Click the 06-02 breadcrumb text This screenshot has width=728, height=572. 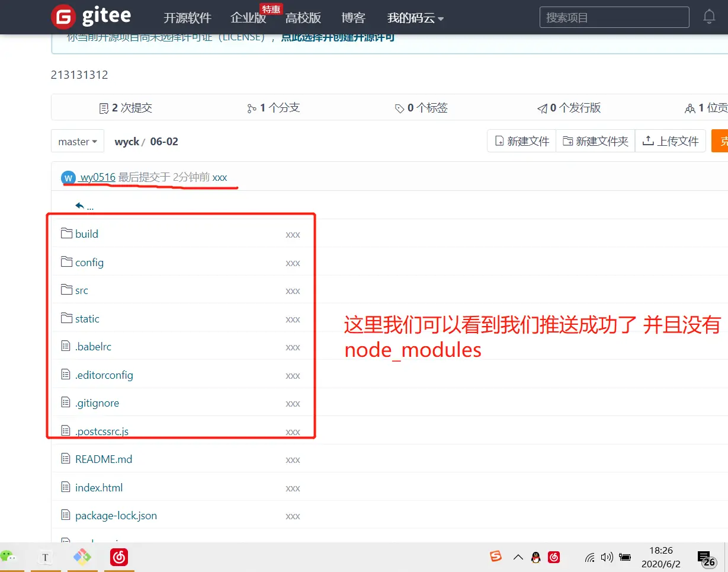pyautogui.click(x=164, y=142)
